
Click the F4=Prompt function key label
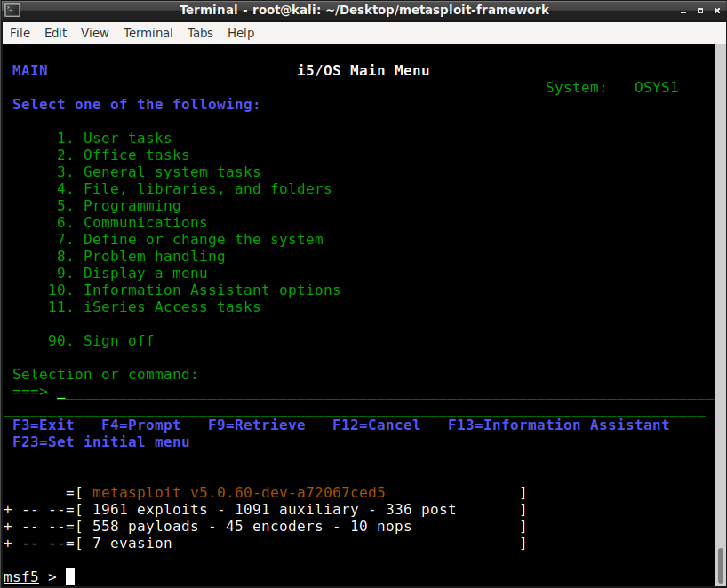[x=141, y=425]
